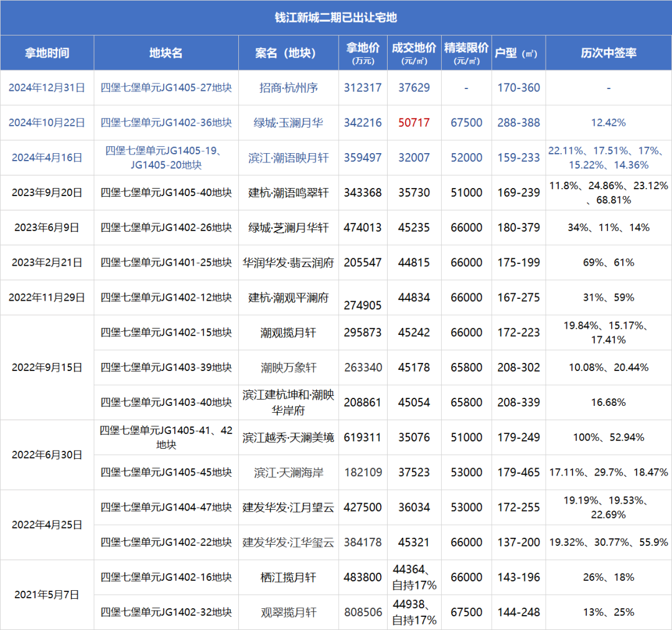
Task: Click the unit size 179-465
Action: pyautogui.click(x=518, y=472)
